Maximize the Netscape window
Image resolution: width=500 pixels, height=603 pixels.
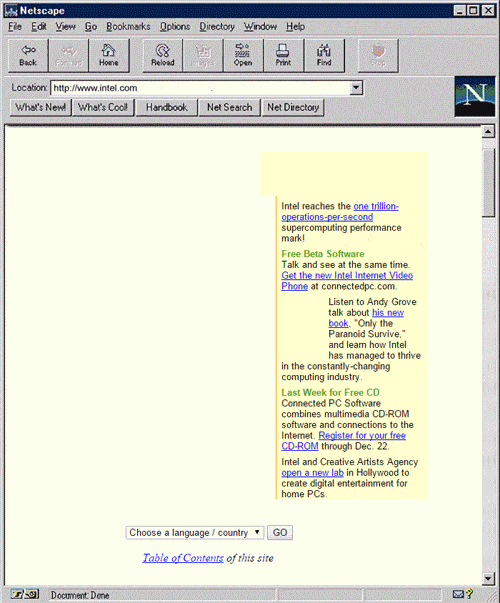tap(473, 10)
